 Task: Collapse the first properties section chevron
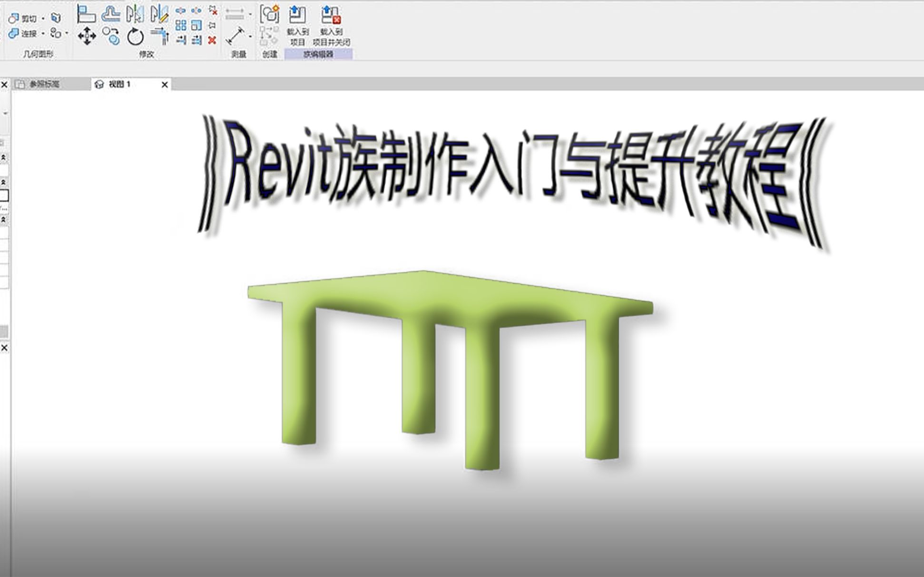point(4,157)
